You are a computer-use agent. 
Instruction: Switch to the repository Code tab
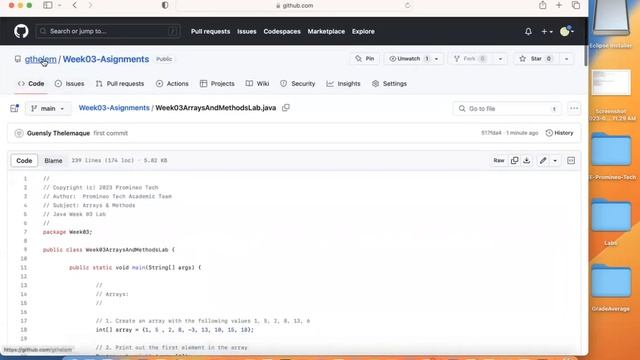click(x=31, y=84)
